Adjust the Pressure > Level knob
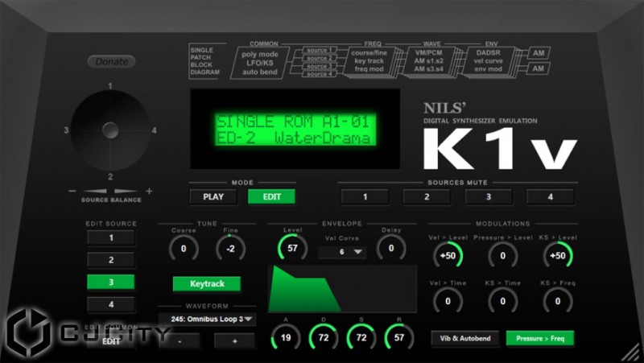This screenshot has width=644, height=363. 502,256
